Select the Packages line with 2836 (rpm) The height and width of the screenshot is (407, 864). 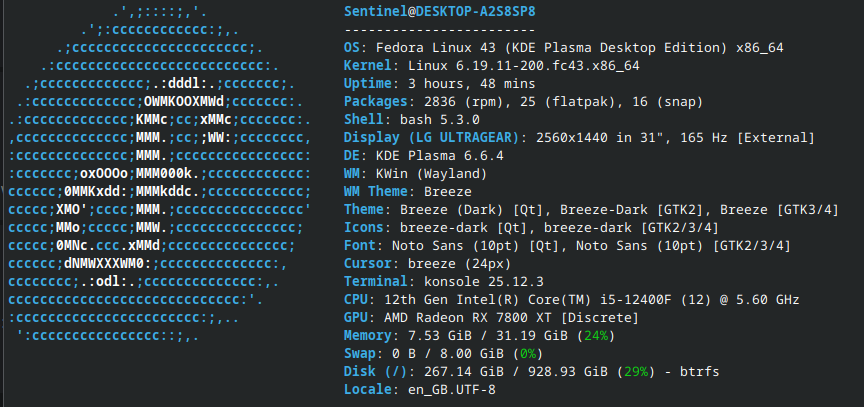pyautogui.click(x=523, y=102)
